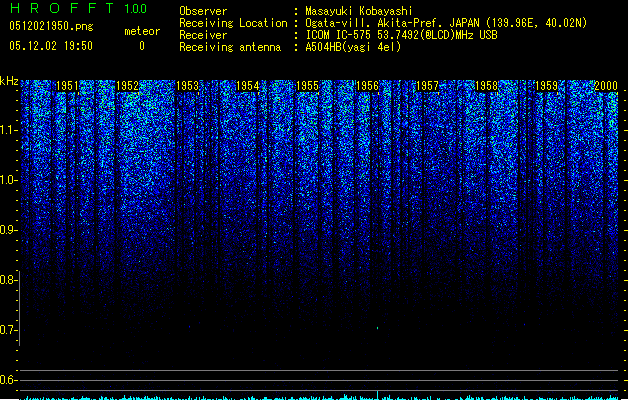Click frequency axis label 1.0

pyautogui.click(x=8, y=180)
